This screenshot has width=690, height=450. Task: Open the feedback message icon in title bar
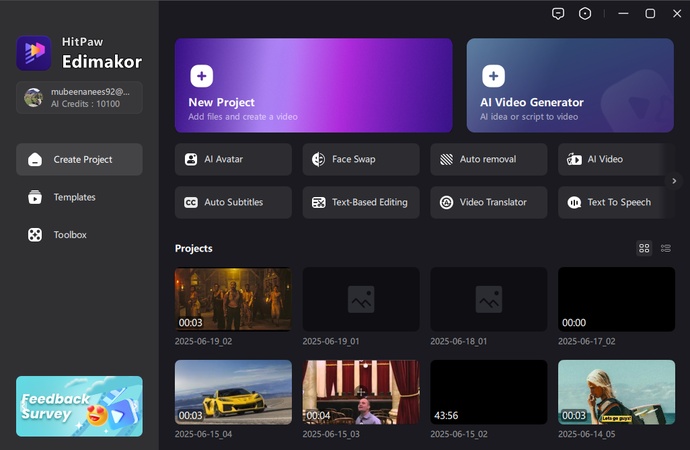[x=558, y=14]
